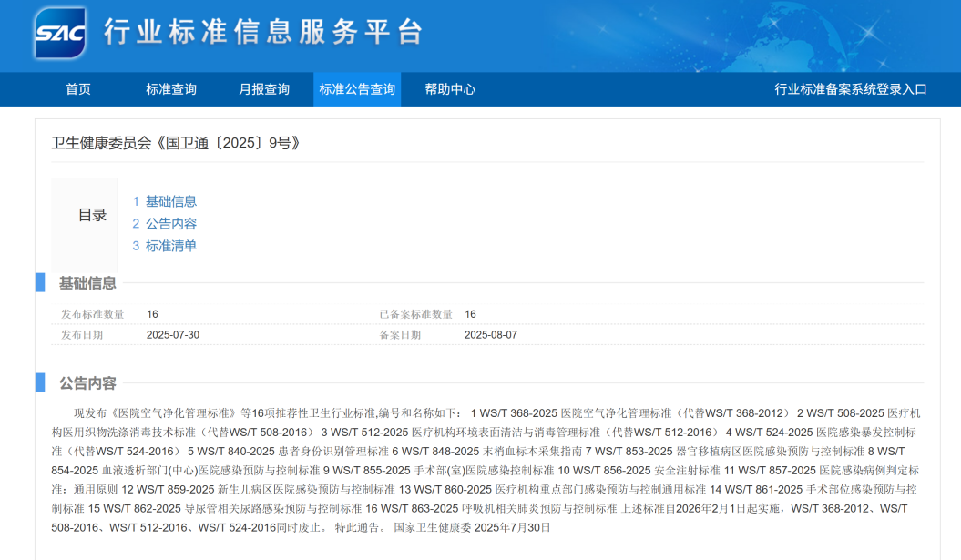Go to 标准查询 menu item
Image resolution: width=961 pixels, height=560 pixels.
(x=171, y=89)
